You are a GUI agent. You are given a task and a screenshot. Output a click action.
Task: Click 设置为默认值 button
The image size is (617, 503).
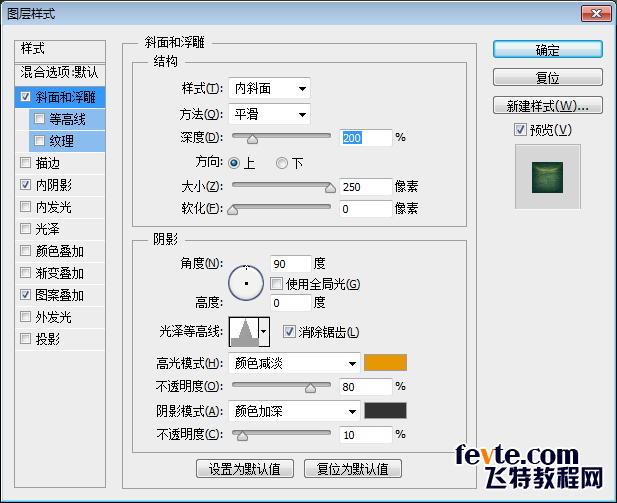(x=245, y=469)
